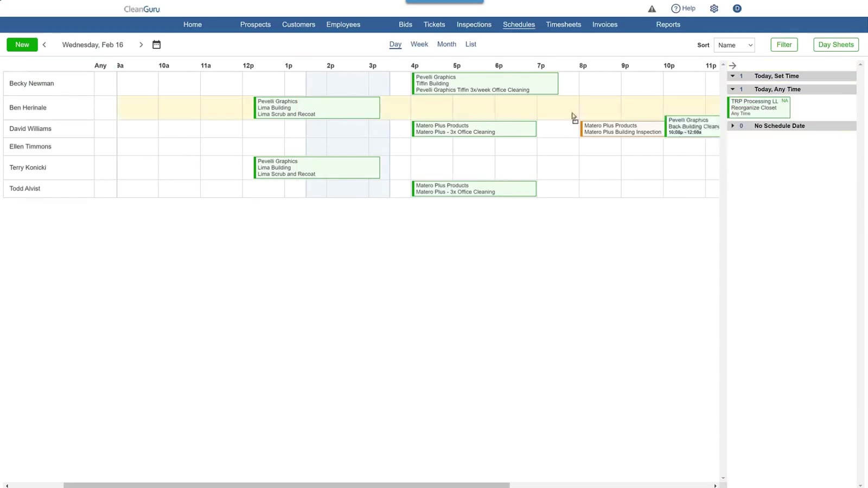Click the green New button
868x488 pixels.
[x=22, y=45]
